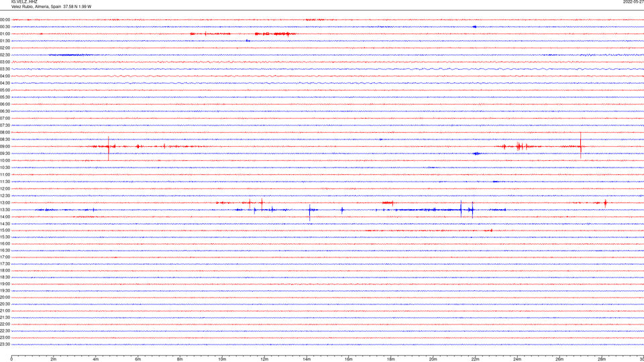This screenshot has width=644, height=362.
Task: Click the 14m tick label on time axis
Action: [307, 359]
